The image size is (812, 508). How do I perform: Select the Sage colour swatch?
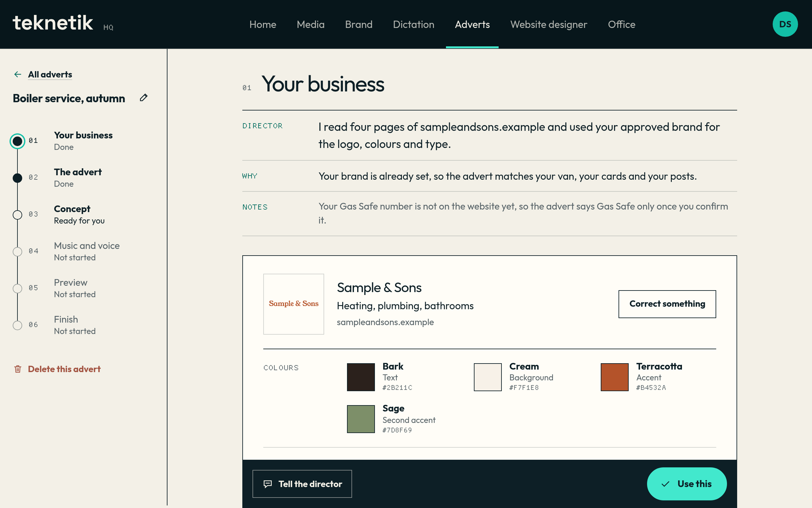point(361,419)
